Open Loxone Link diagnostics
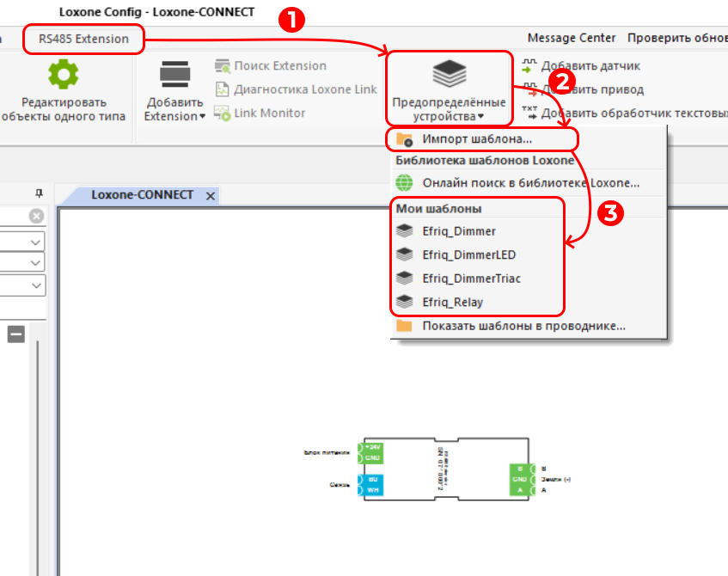 pyautogui.click(x=223, y=89)
